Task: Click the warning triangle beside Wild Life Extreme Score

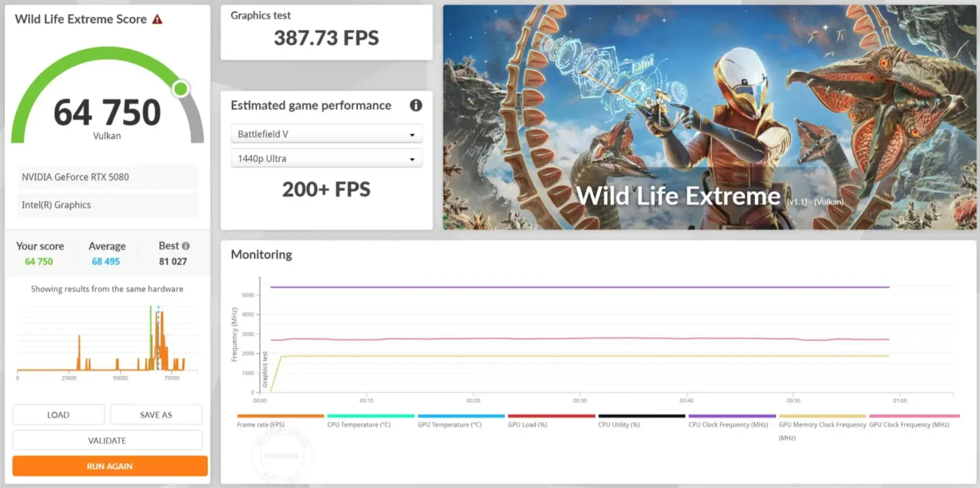Action: pyautogui.click(x=157, y=19)
